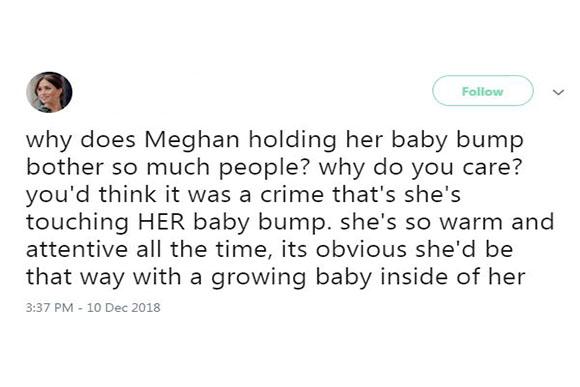The height and width of the screenshot is (387, 580).
Task: Click the phrase "why do you care?"
Action: pos(420,168)
